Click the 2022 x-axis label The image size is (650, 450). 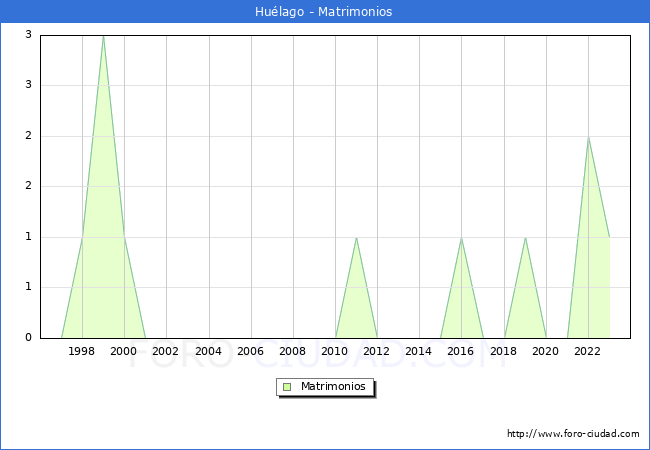[588, 351]
